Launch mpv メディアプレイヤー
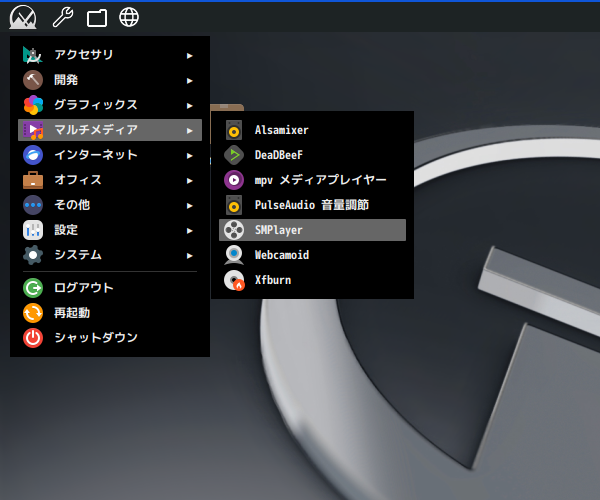600x500 pixels. tap(312, 180)
